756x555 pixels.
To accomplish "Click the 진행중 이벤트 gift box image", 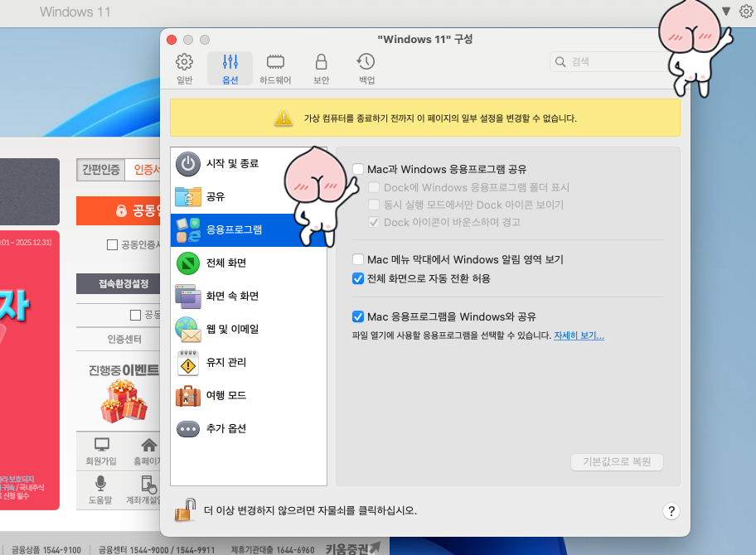I will [x=124, y=401].
